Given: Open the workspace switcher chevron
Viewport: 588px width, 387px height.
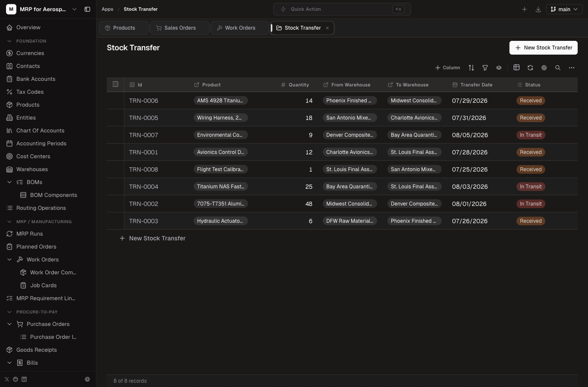Looking at the screenshot, I should pyautogui.click(x=74, y=9).
